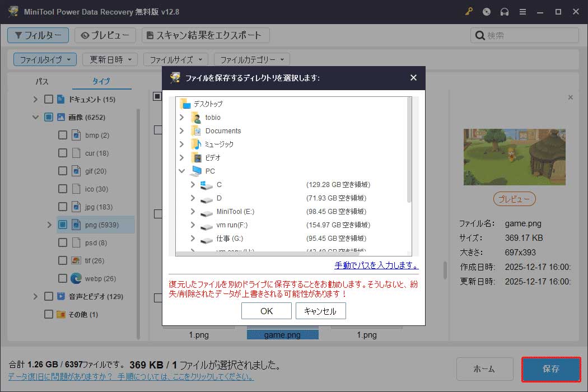Switch to the パス tab
This screenshot has height=392, width=588.
41,81
